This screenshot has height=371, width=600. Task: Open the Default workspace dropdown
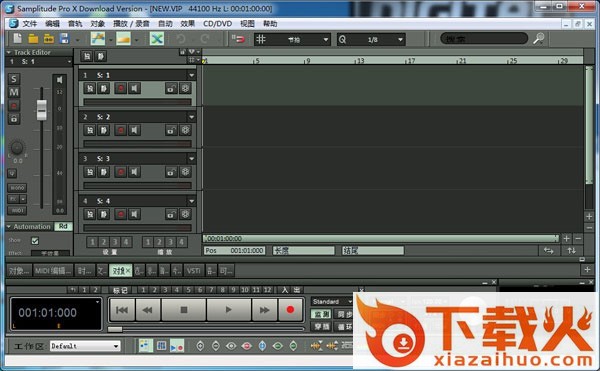click(x=85, y=346)
